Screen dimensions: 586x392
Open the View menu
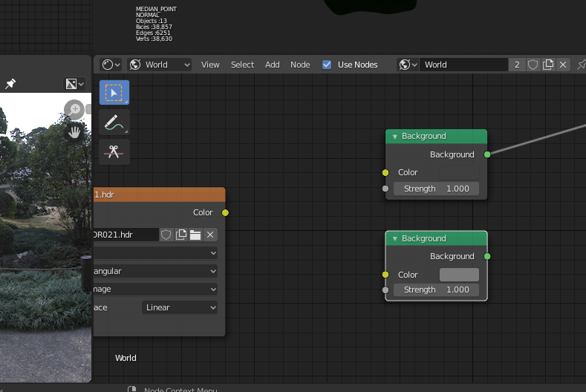click(x=210, y=65)
